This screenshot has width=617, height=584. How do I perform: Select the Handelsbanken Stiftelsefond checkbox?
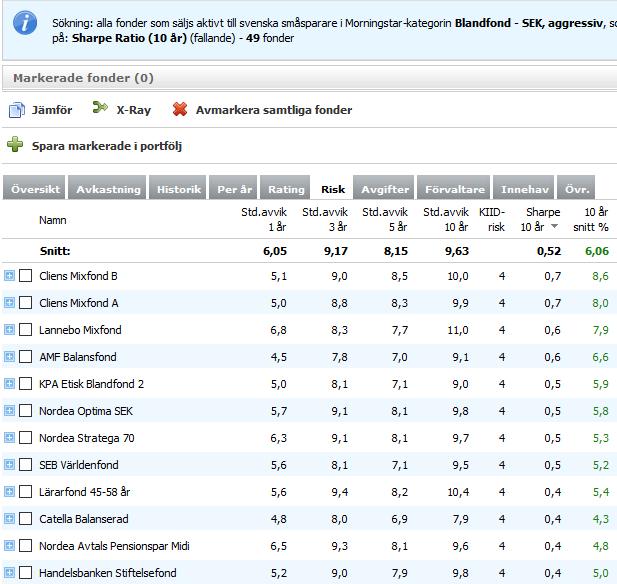click(x=26, y=573)
